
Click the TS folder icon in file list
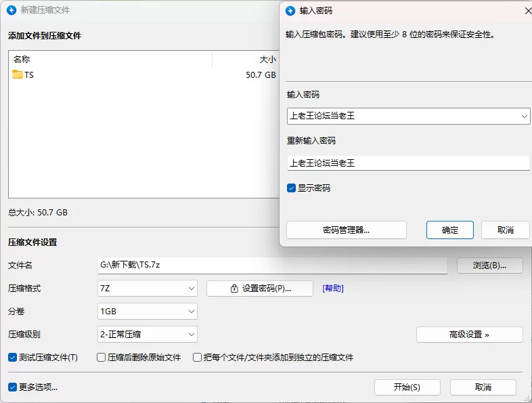[x=18, y=75]
